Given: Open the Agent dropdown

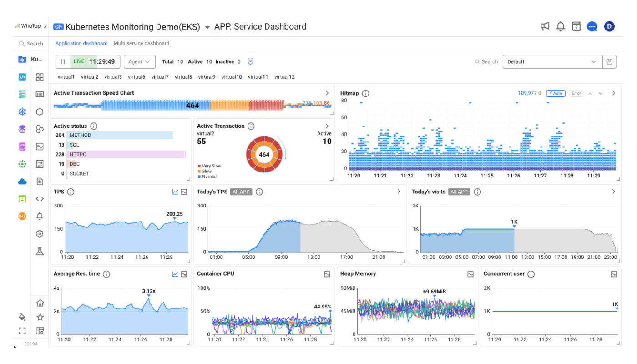Looking at the screenshot, I should (x=140, y=61).
